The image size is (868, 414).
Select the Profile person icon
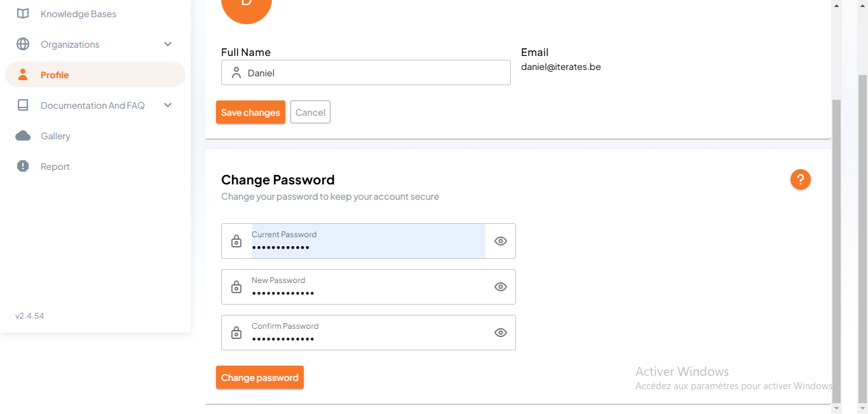coord(23,74)
